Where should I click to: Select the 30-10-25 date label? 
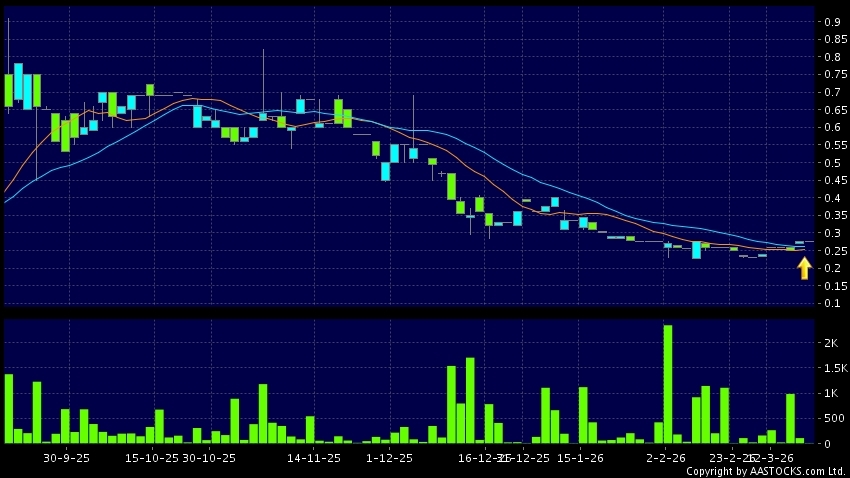coord(208,457)
